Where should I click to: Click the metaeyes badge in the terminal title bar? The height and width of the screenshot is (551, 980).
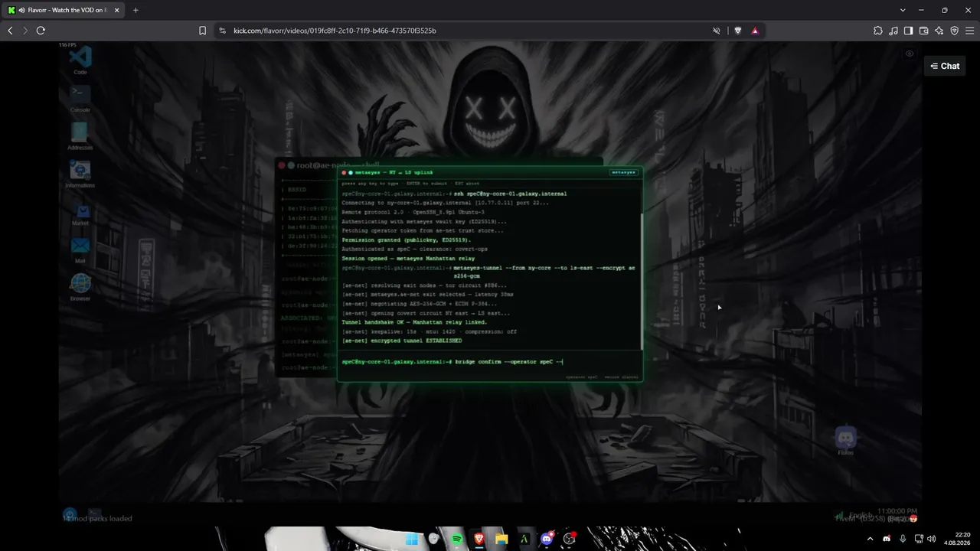[623, 172]
